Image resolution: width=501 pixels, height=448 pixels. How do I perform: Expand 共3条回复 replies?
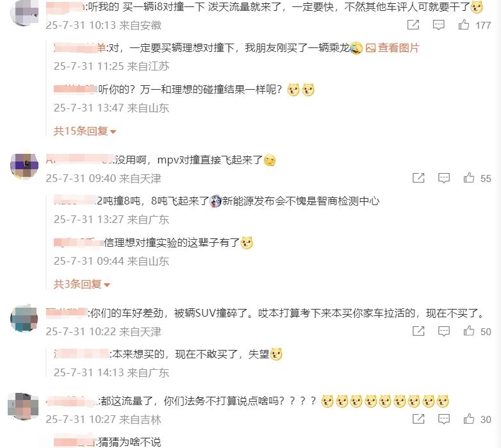pyautogui.click(x=82, y=284)
